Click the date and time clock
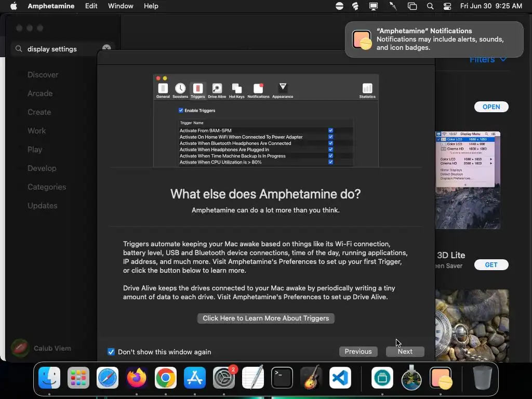 [x=491, y=6]
